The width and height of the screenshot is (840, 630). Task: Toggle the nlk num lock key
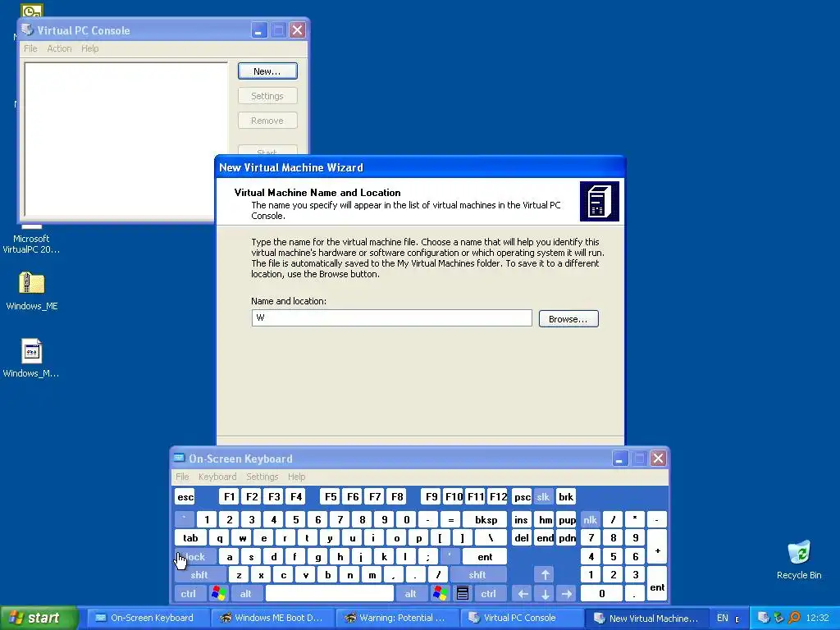click(591, 519)
